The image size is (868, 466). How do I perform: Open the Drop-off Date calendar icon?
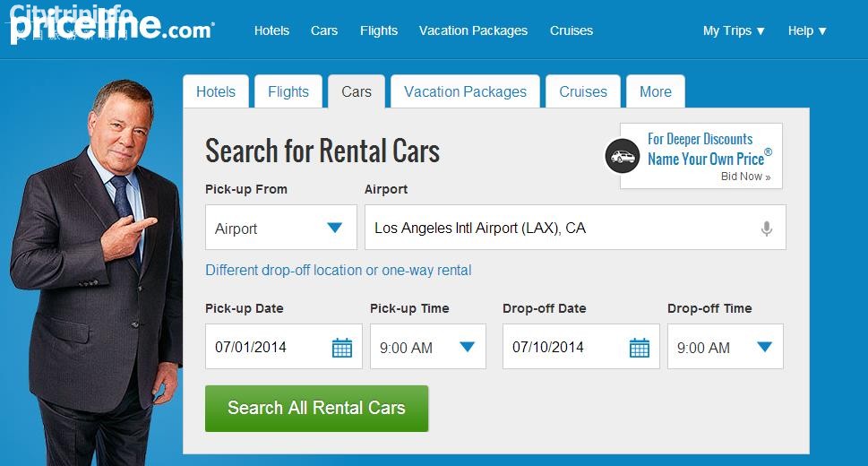coord(640,348)
